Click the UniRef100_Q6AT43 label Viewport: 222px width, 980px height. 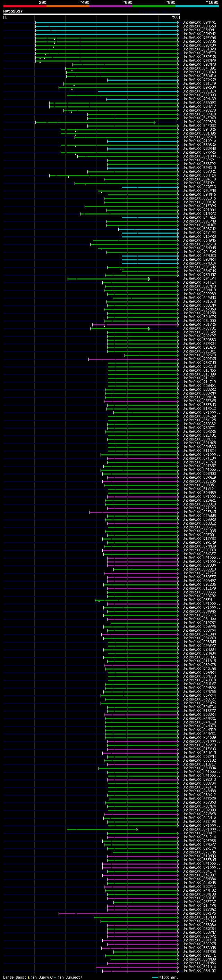point(199,72)
